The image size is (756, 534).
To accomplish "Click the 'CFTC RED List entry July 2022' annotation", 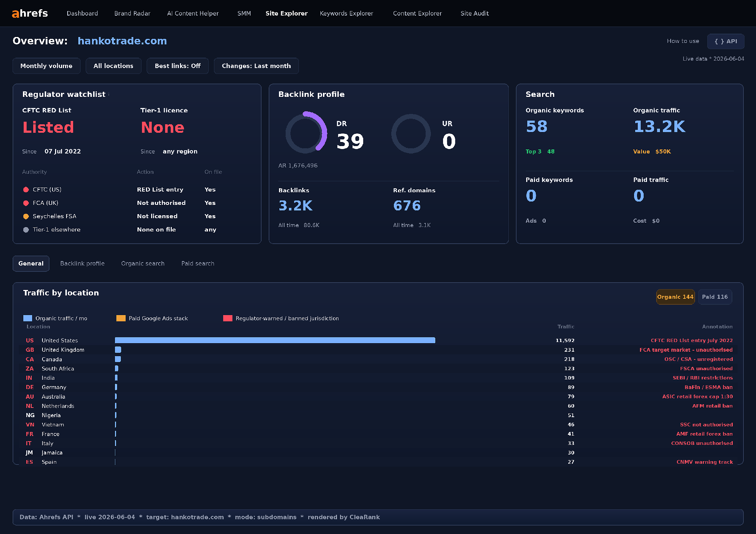I will tap(692, 341).
